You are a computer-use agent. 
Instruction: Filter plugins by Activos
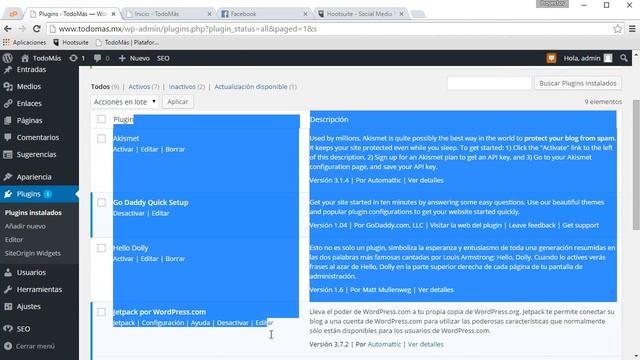[139, 87]
